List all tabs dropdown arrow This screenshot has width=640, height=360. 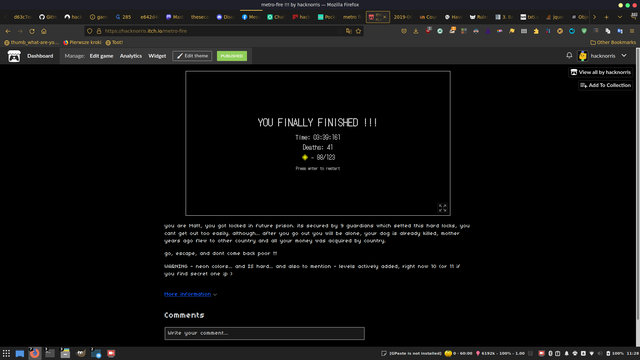click(x=620, y=17)
